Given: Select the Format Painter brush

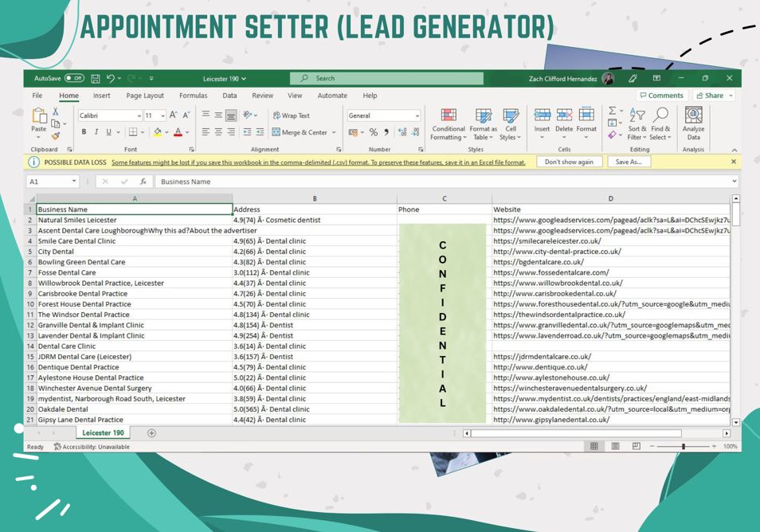Looking at the screenshot, I should [x=55, y=136].
